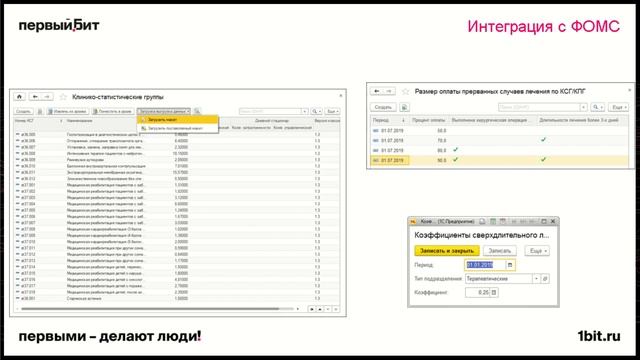This screenshot has width=640, height=360.
Task: Click the Создать button in the Клинико-статистические группы window
Action: [x=23, y=111]
